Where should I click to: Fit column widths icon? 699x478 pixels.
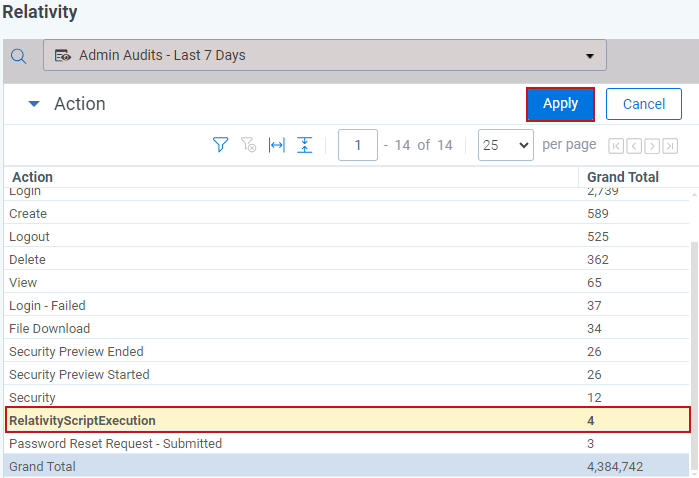(x=276, y=145)
